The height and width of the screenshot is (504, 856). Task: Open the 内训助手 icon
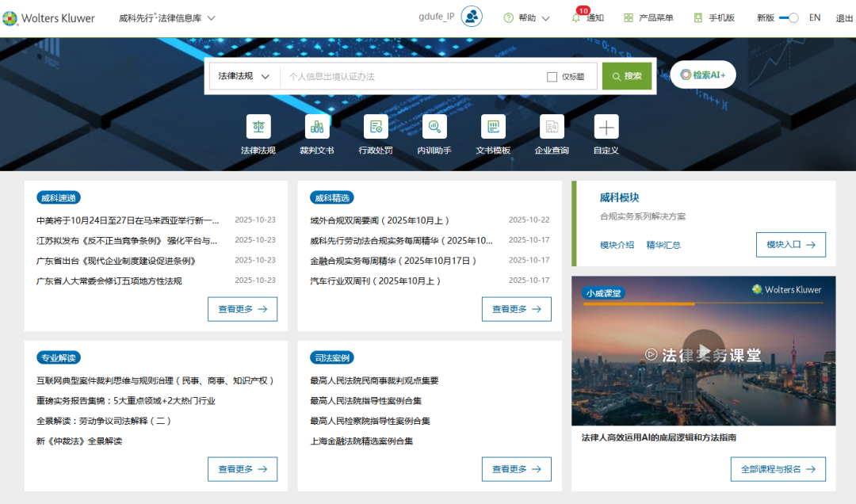point(434,127)
